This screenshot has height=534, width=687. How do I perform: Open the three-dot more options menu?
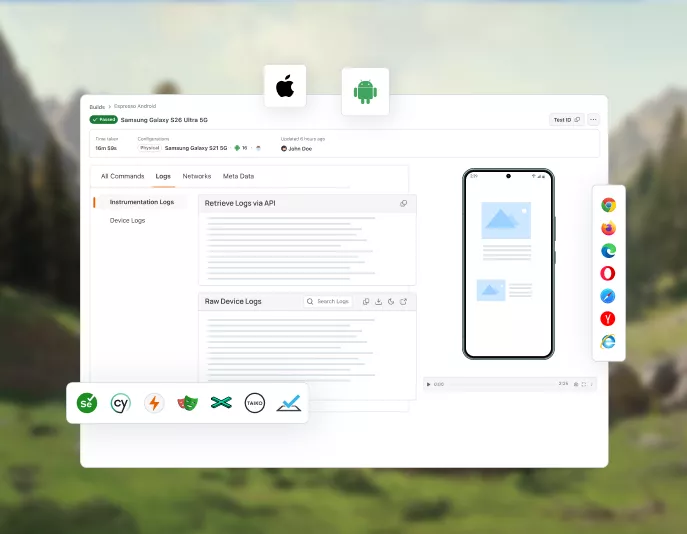(593, 120)
